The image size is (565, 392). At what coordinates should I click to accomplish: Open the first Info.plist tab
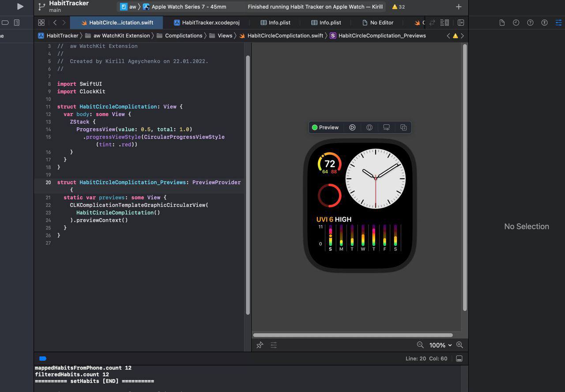(x=275, y=22)
